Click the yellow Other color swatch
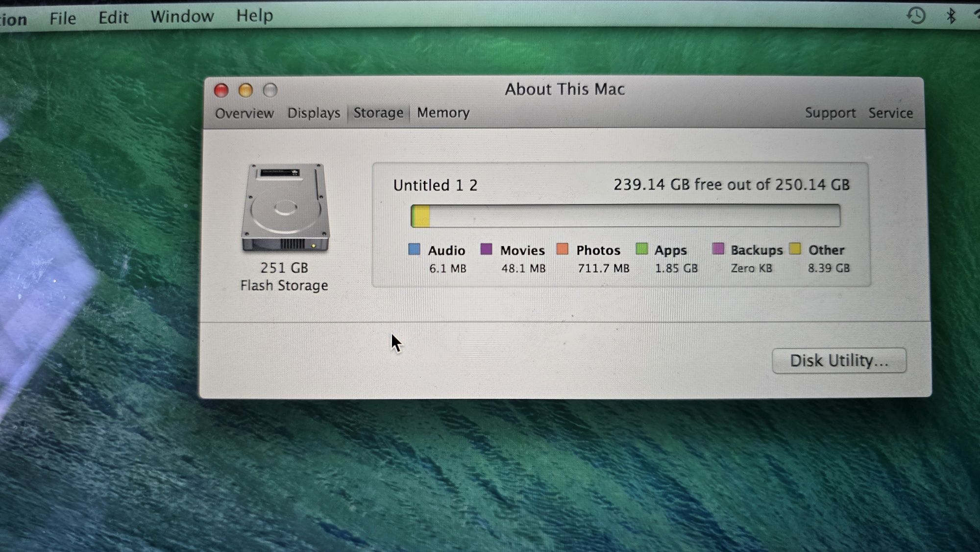This screenshot has width=980, height=552. [x=795, y=249]
